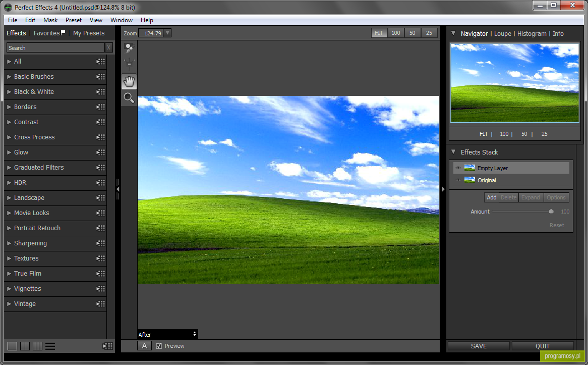Toggle visibility of Empty Layer
Viewport: 588px width, 365px height.
click(x=458, y=168)
